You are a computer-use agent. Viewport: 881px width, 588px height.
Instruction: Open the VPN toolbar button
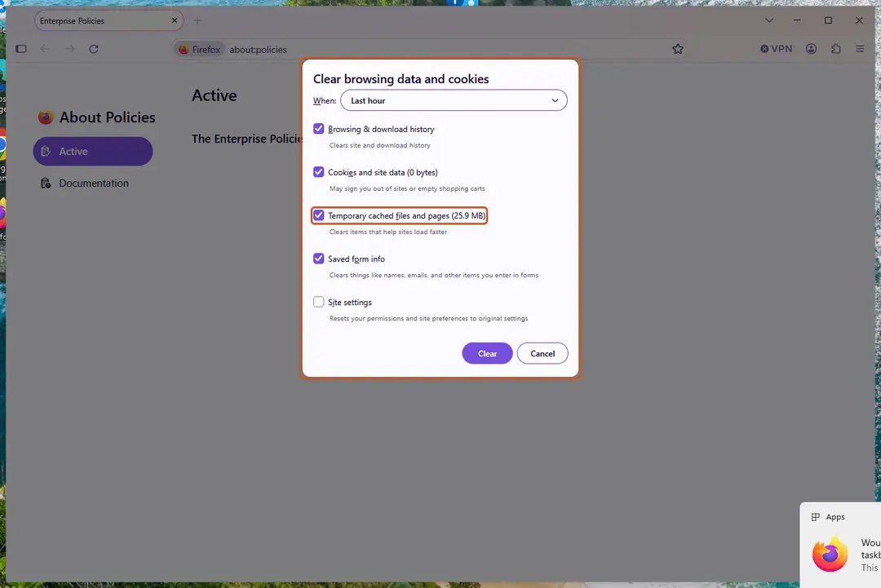(x=776, y=49)
